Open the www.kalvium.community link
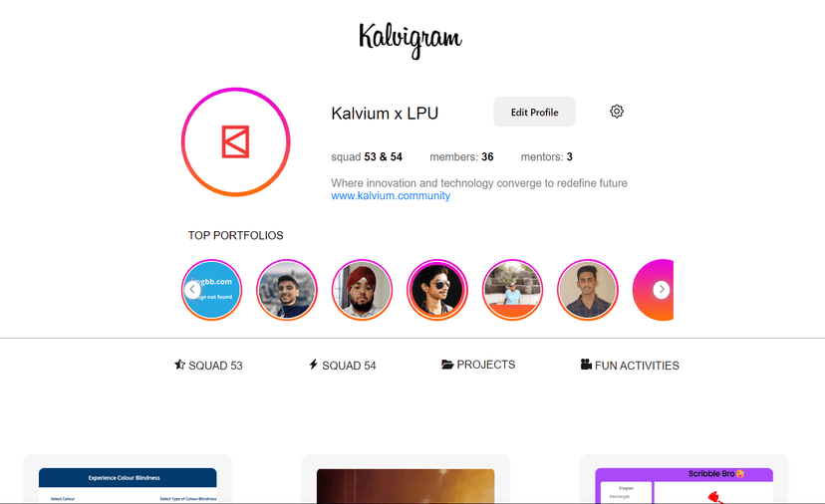 pos(391,195)
